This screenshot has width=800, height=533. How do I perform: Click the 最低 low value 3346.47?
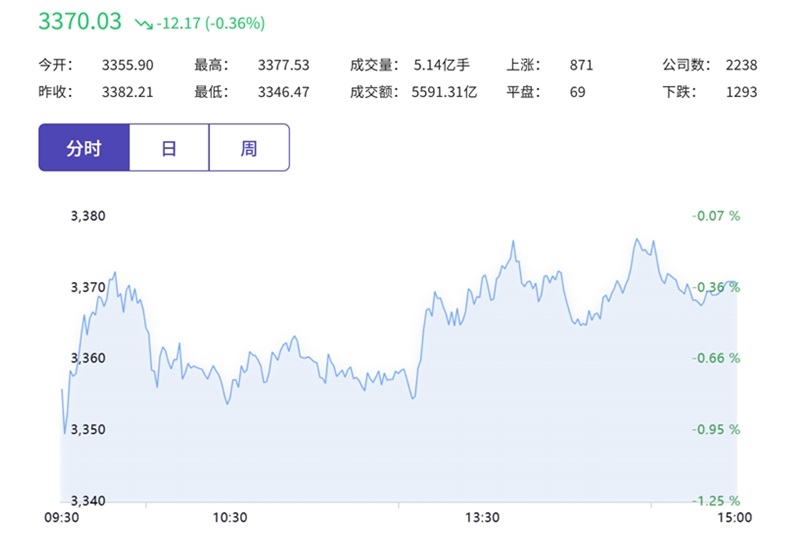tap(283, 92)
